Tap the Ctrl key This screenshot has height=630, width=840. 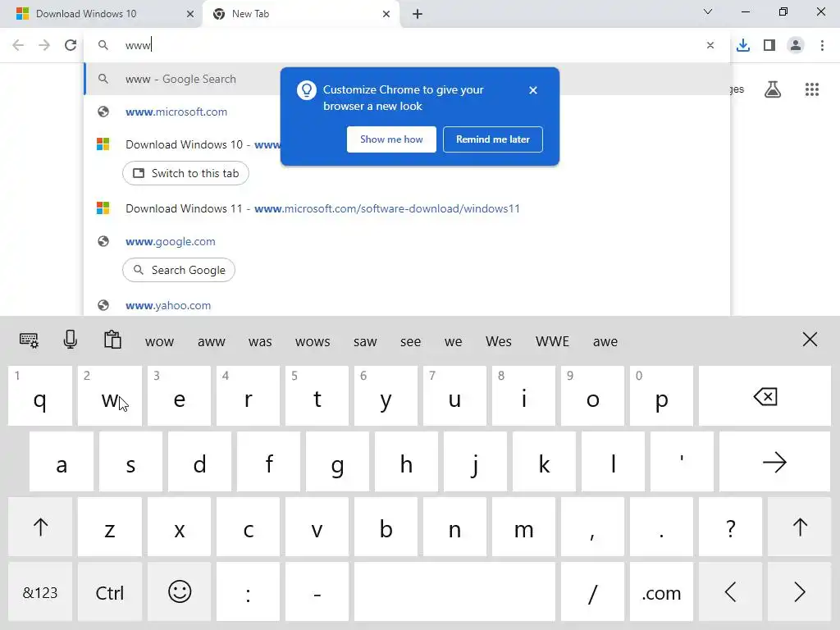tap(110, 592)
